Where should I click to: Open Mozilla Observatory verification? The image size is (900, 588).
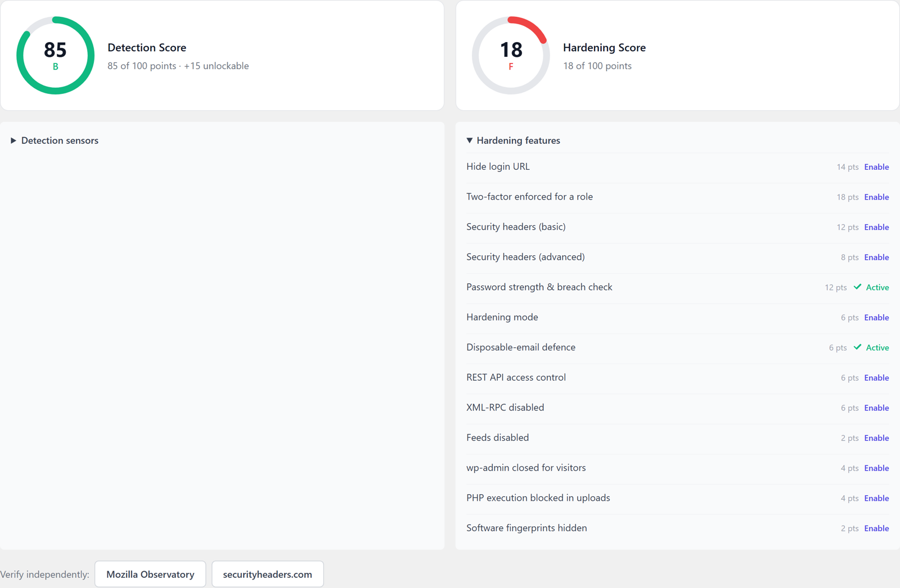click(150, 574)
